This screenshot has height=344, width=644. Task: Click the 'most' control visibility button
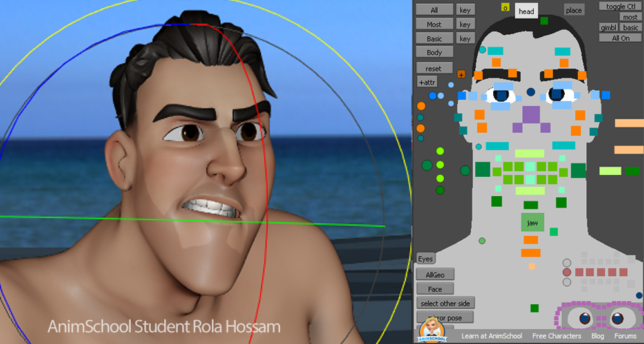(x=630, y=17)
